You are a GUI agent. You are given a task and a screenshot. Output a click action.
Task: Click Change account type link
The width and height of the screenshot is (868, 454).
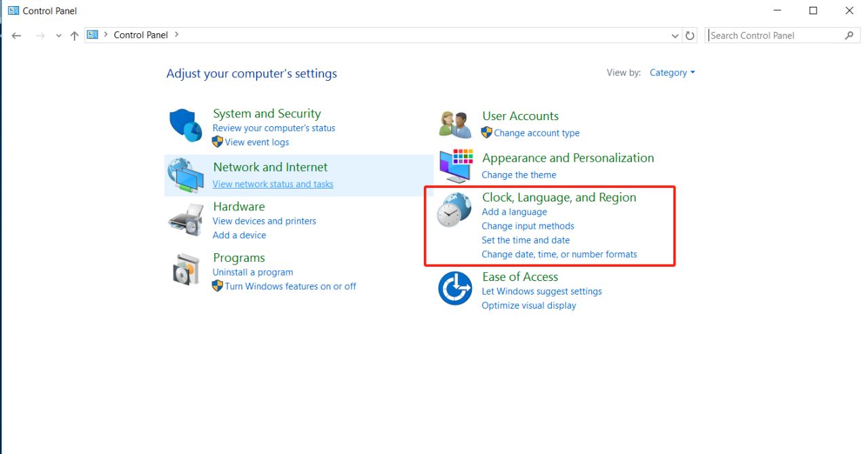pos(537,133)
